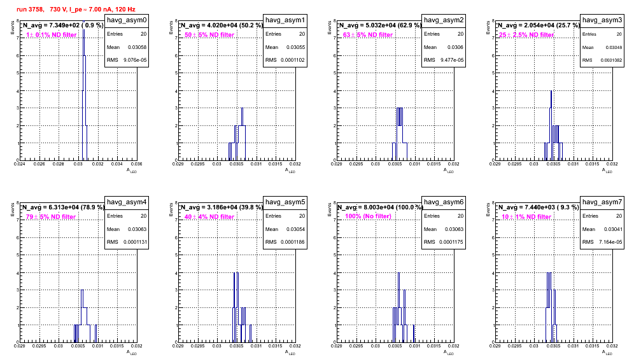Click the histogram bars in havg_asym7 plot
The image size is (634, 364).
point(551,307)
